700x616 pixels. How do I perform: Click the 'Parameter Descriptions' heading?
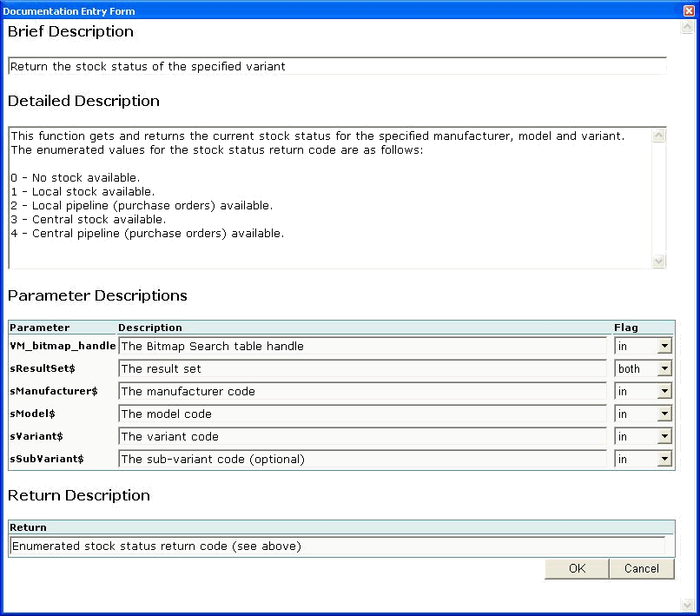click(x=97, y=295)
